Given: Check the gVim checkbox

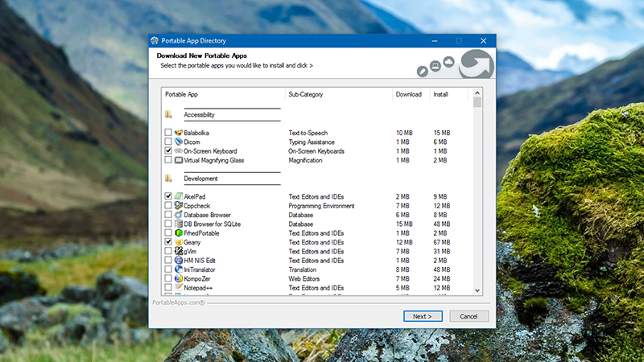Looking at the screenshot, I should click(168, 251).
